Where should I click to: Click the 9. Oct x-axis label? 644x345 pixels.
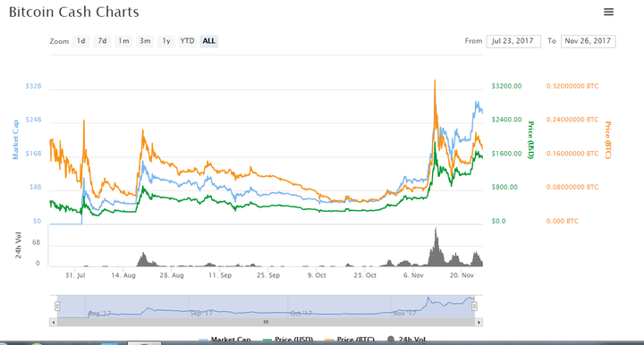click(x=317, y=275)
